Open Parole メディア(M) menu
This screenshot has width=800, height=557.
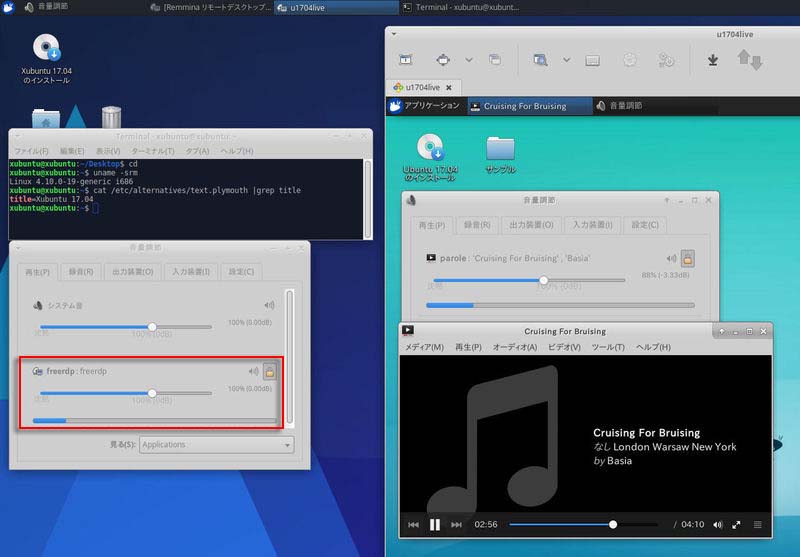[424, 347]
